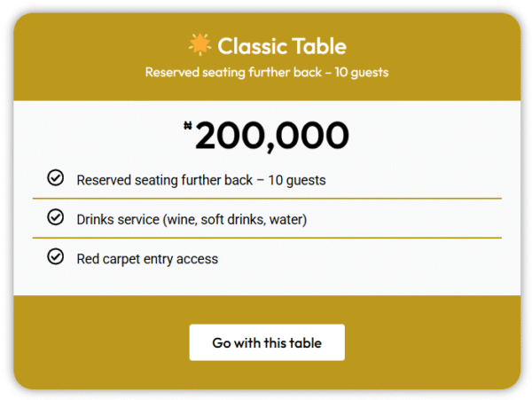The width and height of the screenshot is (532, 400).
Task: Click the checkmark icon beside Reserved seating feature
Action: tap(55, 179)
